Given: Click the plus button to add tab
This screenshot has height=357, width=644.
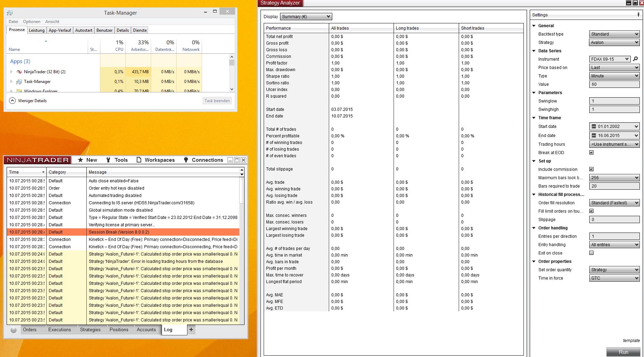Looking at the screenshot, I should click(x=191, y=329).
